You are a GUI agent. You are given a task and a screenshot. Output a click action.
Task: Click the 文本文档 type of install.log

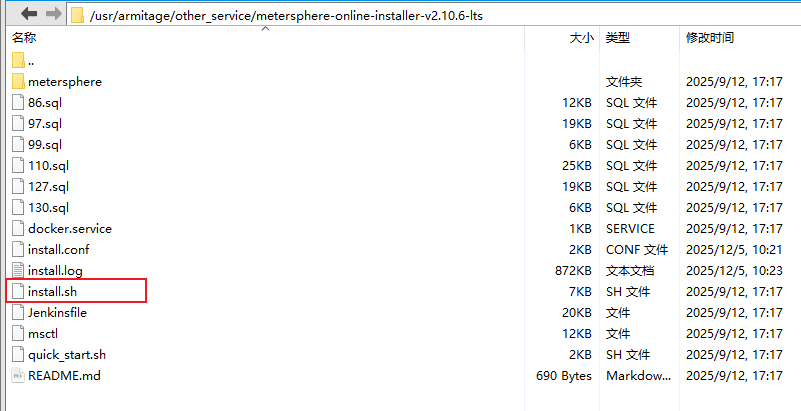(630, 271)
